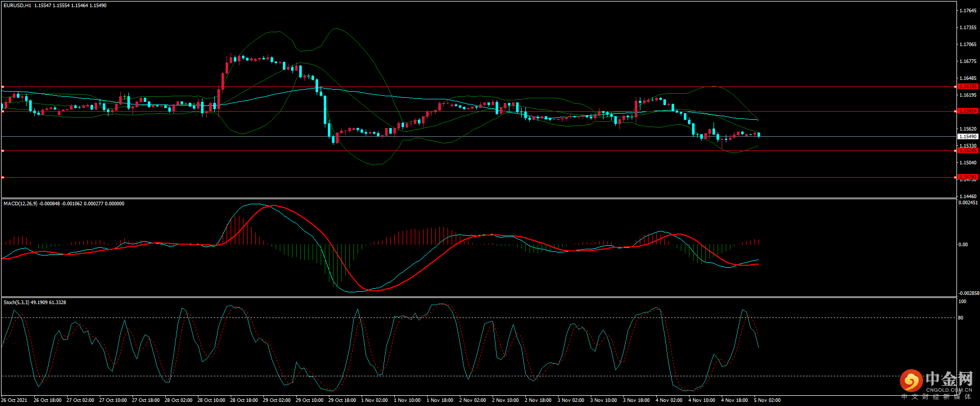Click the 1.16775 price axis value
Viewport: 980px width, 406px height.
click(x=967, y=61)
